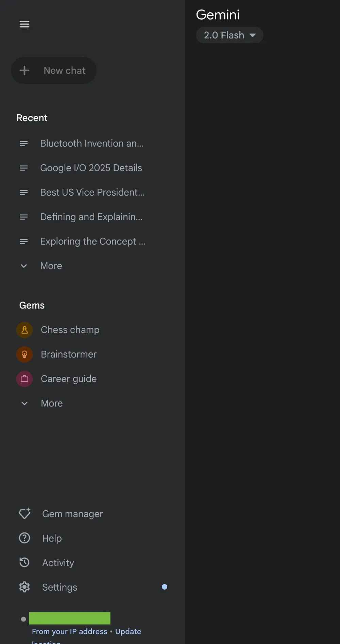Open Help via question mark icon
Screen dimensions: 340x644
click(24, 538)
